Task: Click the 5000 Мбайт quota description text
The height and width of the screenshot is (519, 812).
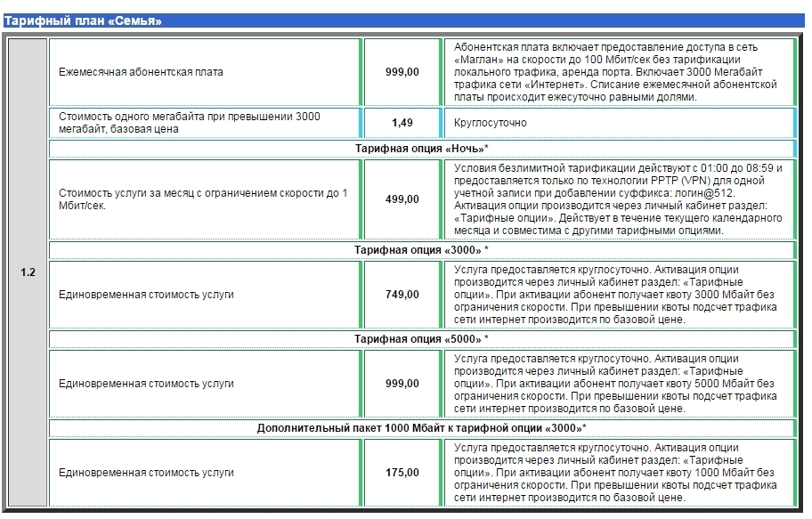Action: point(616,384)
